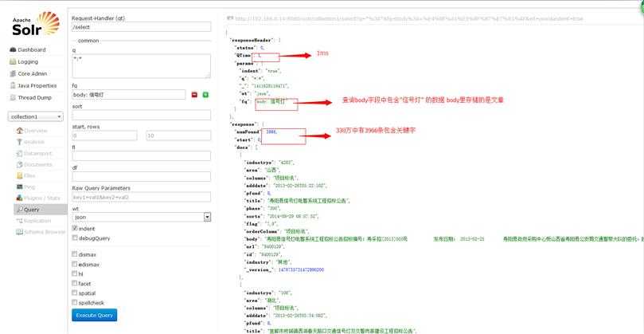The height and width of the screenshot is (334, 644).
Task: Add another fq filter with green plus icon
Action: pyautogui.click(x=205, y=94)
